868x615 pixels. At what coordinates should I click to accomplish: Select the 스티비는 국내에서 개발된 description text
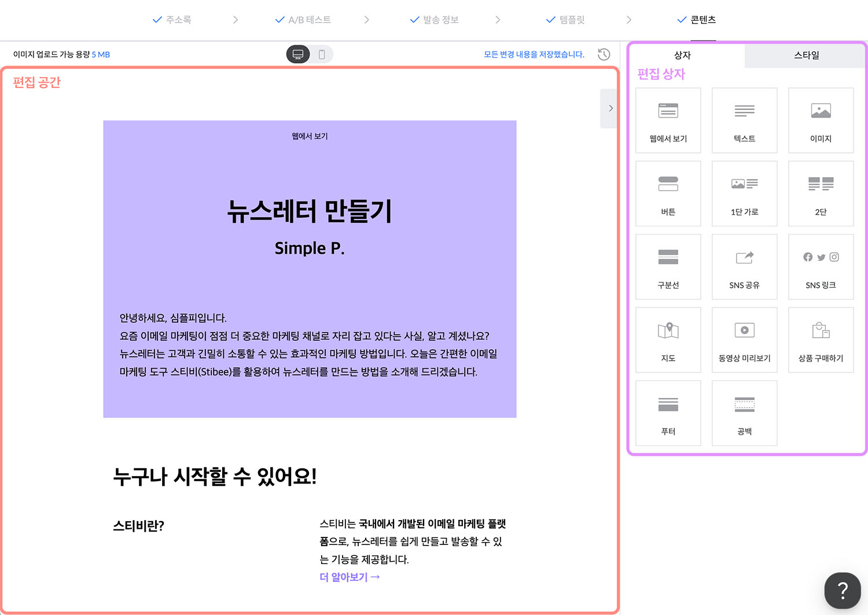tap(413, 541)
